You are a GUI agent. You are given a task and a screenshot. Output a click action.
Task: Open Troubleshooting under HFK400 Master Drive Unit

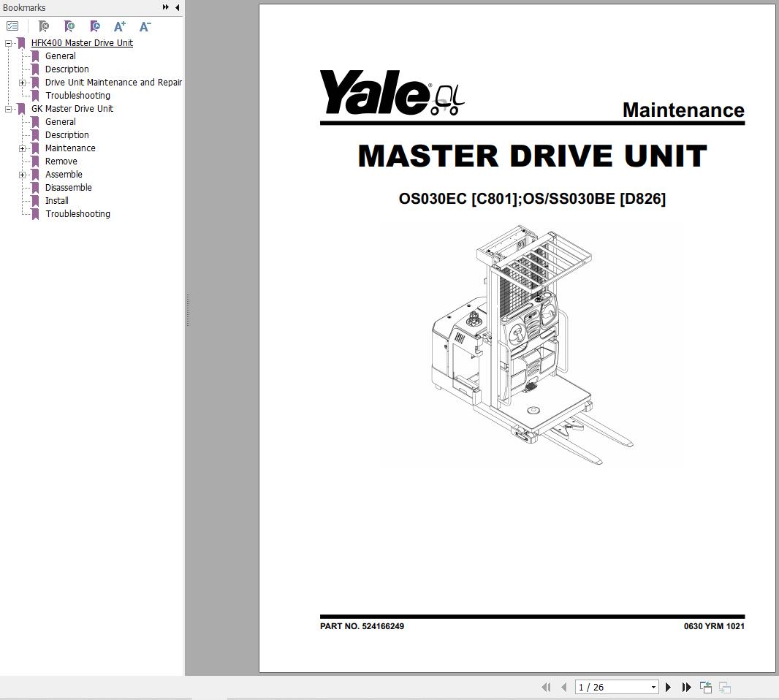click(78, 96)
